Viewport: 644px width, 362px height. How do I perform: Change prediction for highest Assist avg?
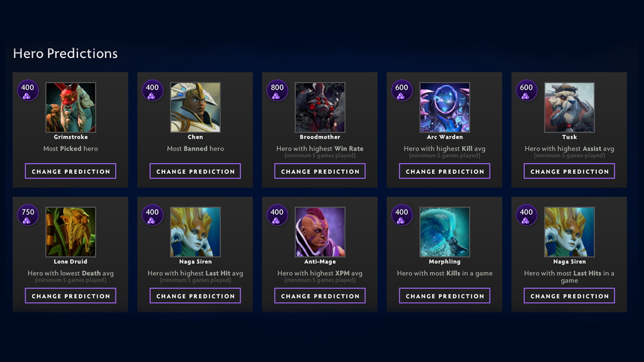tap(569, 172)
